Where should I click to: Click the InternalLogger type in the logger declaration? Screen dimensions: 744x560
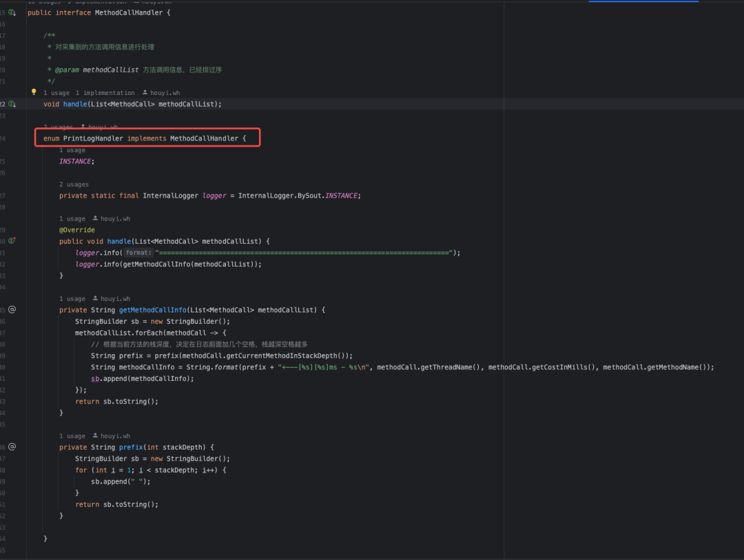coord(170,196)
